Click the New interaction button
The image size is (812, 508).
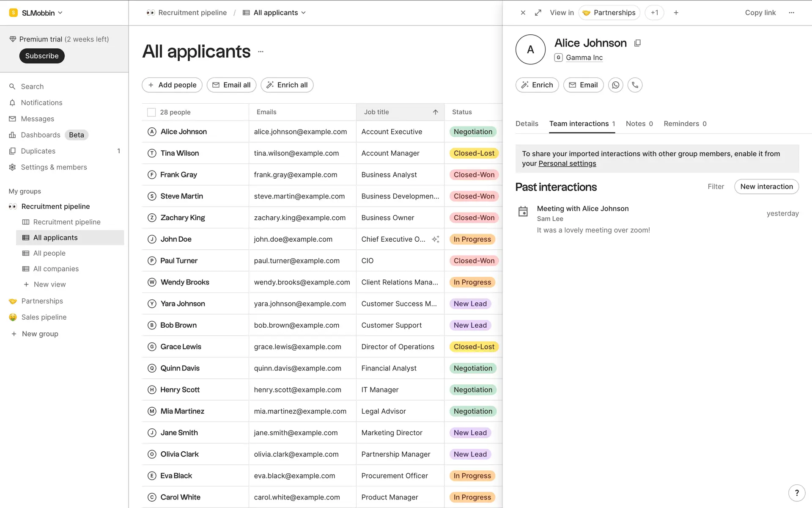766,187
